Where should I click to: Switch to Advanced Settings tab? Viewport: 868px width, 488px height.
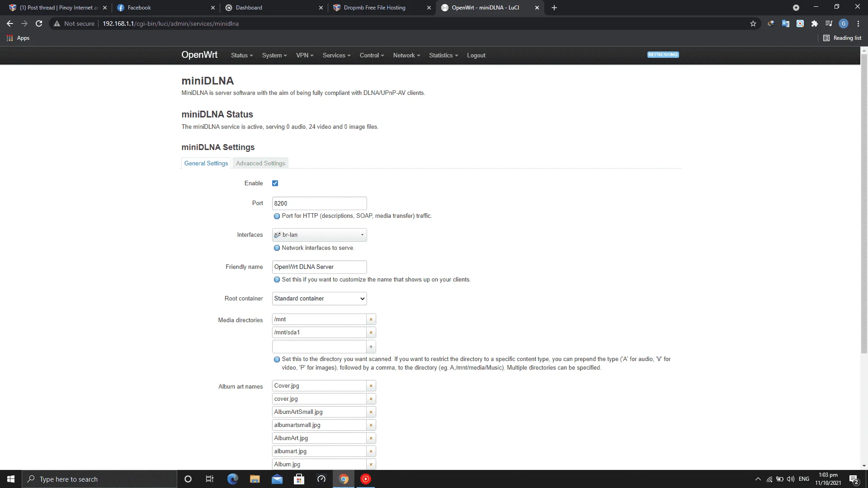point(260,163)
